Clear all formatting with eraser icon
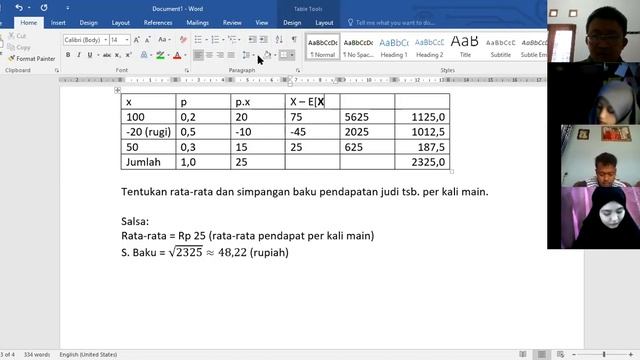This screenshot has height=360, width=640. 183,40
